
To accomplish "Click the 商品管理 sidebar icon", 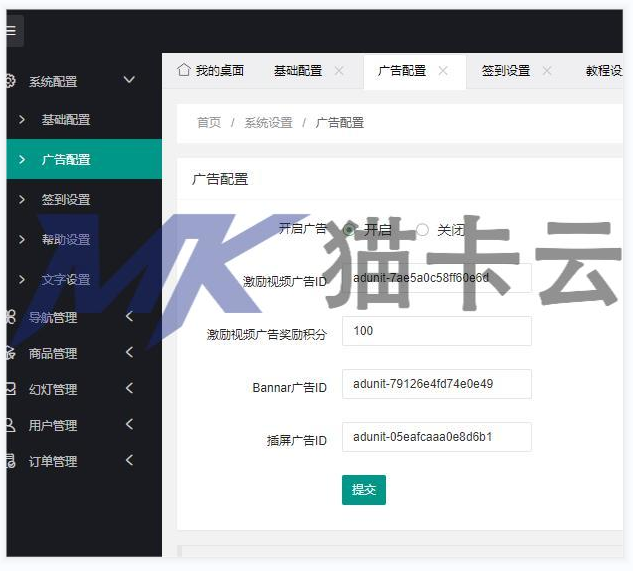I will pos(10,353).
